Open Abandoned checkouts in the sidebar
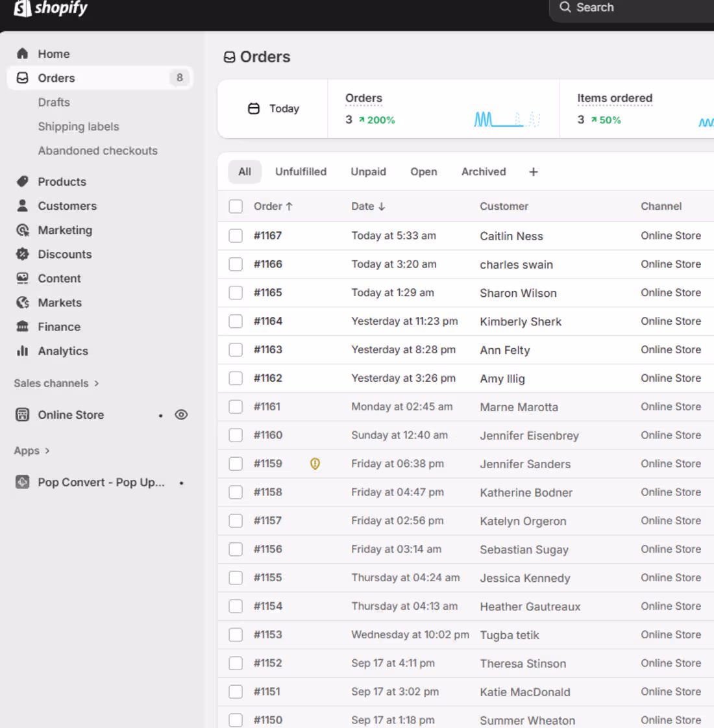Viewport: 714px width, 728px height. 97,151
